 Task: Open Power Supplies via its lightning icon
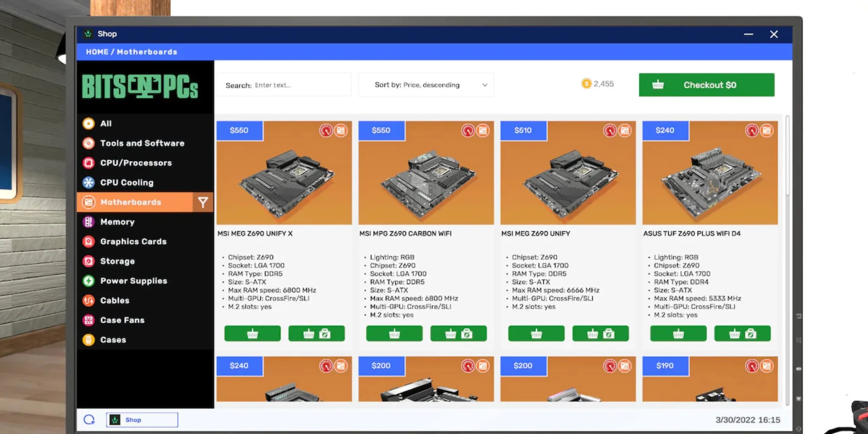89,281
